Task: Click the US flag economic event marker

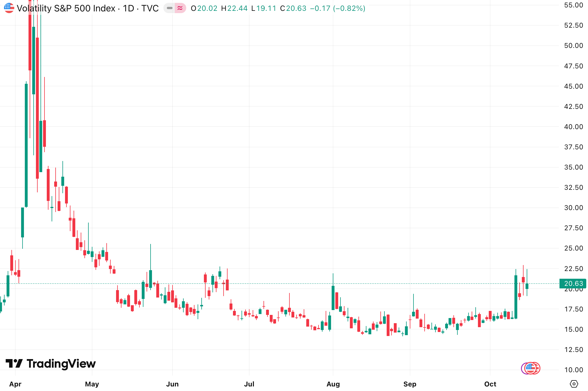Action: pos(531,368)
